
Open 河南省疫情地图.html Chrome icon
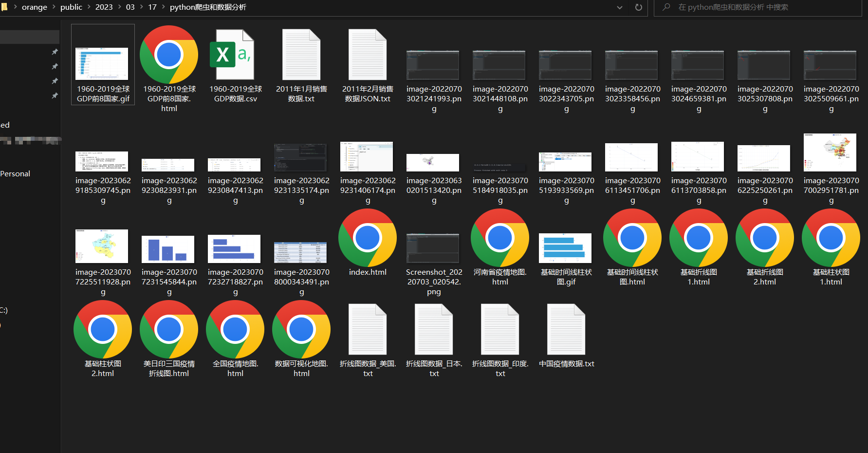click(500, 238)
